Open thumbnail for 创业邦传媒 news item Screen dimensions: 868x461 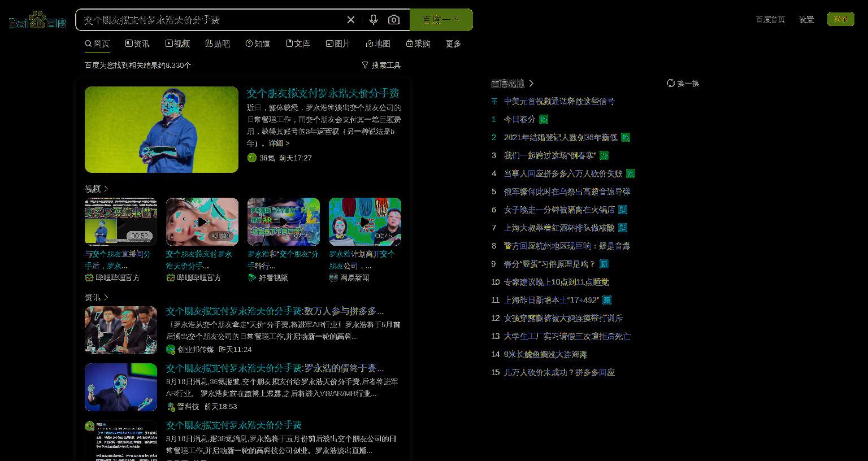(x=121, y=330)
